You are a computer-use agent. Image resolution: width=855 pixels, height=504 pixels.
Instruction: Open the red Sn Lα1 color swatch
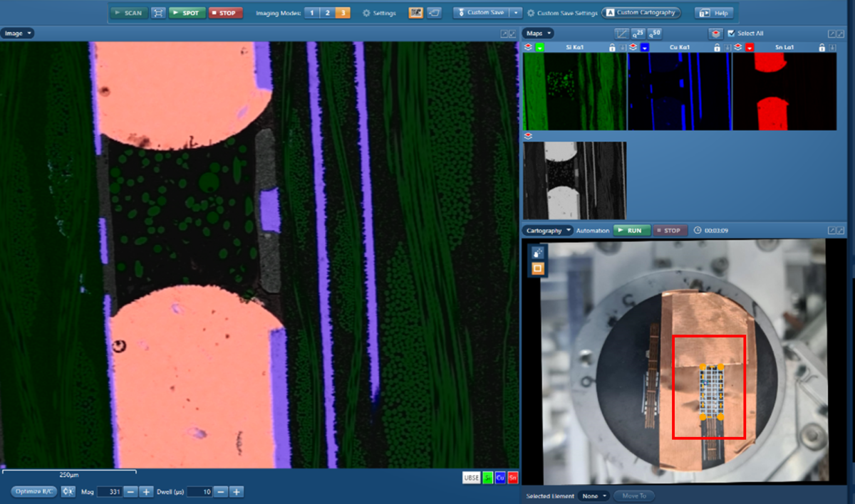pyautogui.click(x=750, y=48)
